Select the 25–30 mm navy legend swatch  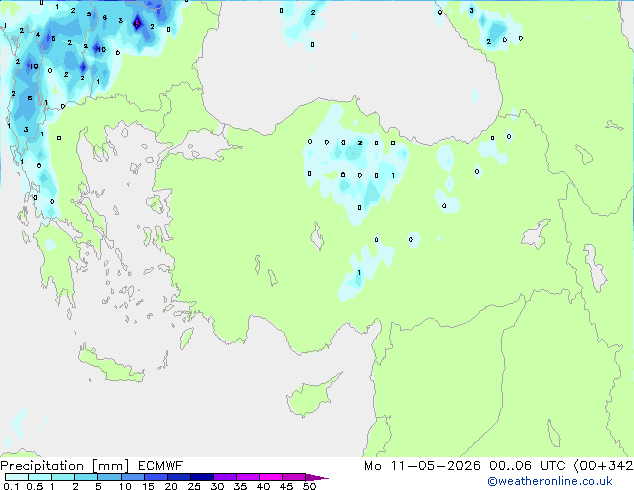pos(201,477)
